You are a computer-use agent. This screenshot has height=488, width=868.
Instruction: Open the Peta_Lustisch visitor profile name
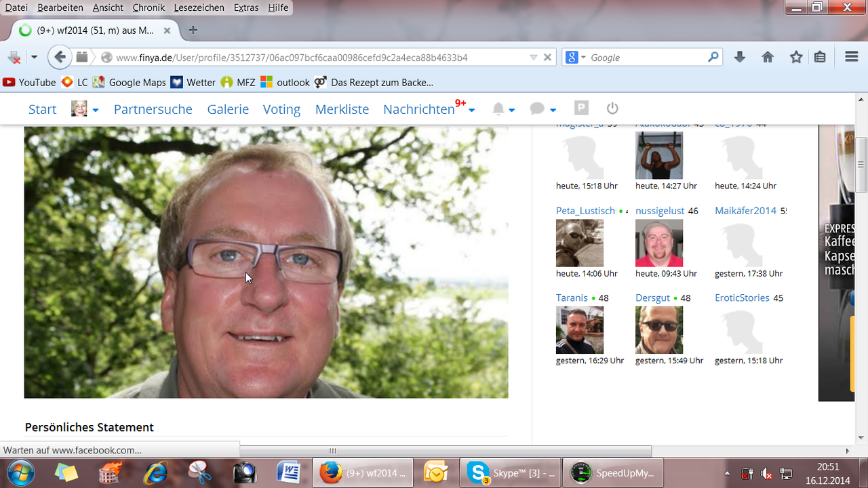(x=585, y=211)
